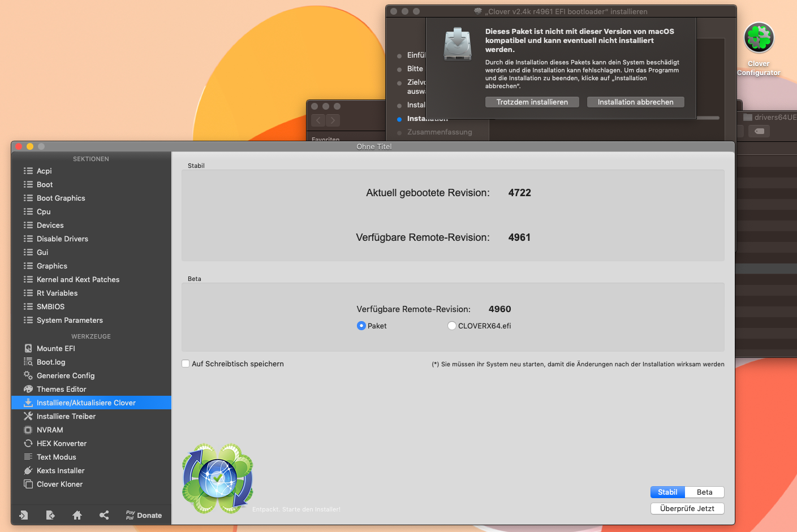The image size is (797, 532).
Task: Click the Überprüfe Jetzt button
Action: (x=687, y=508)
